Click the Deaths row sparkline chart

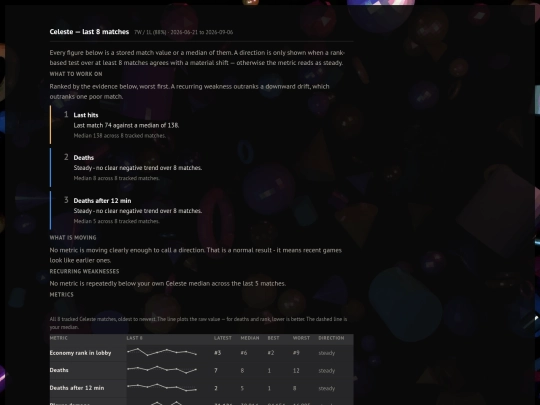point(162,370)
